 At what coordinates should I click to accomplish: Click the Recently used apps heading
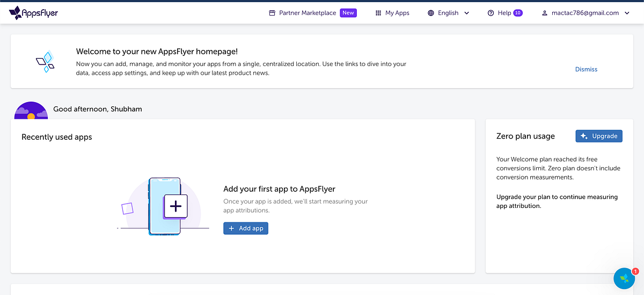57,137
